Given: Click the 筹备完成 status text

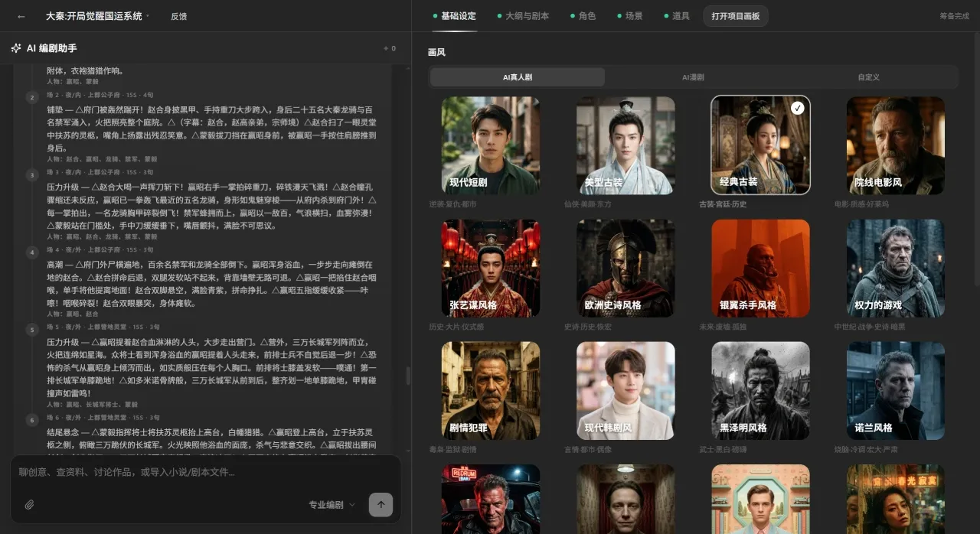Looking at the screenshot, I should (x=954, y=16).
